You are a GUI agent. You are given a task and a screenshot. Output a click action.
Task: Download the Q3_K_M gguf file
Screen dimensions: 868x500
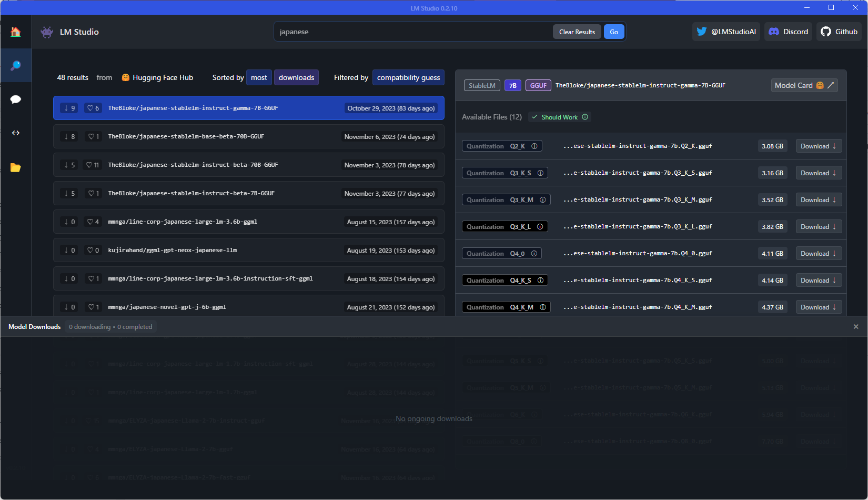pyautogui.click(x=819, y=200)
